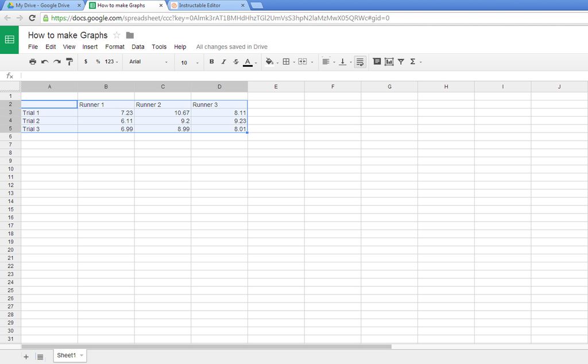The image size is (588, 364).
Task: Open the Edit menu
Action: 51,47
